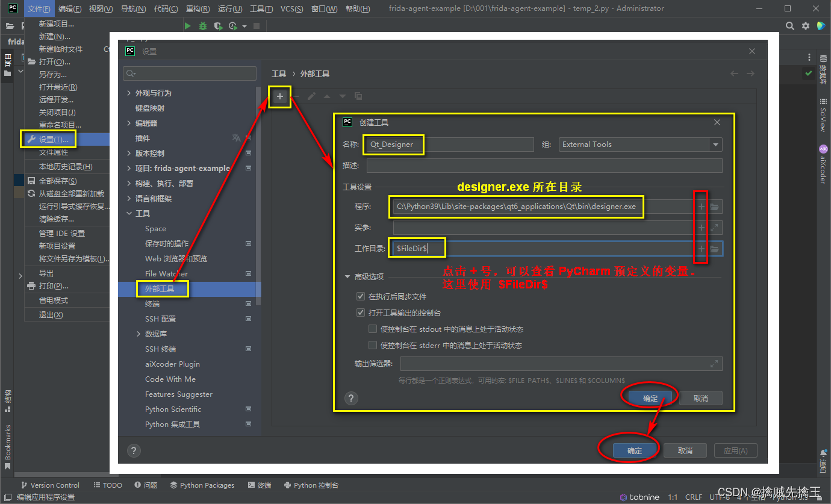Expand the 输出筛选器 field editor

714,364
